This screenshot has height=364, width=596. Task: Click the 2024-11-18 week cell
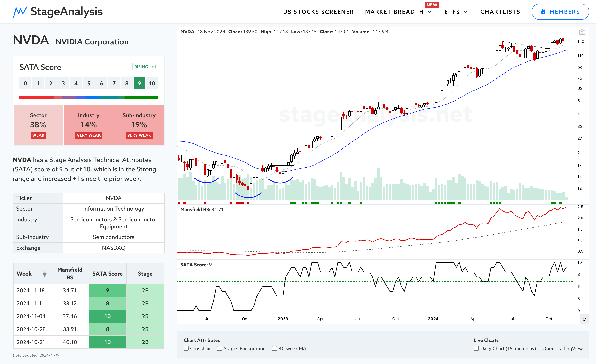pyautogui.click(x=32, y=290)
